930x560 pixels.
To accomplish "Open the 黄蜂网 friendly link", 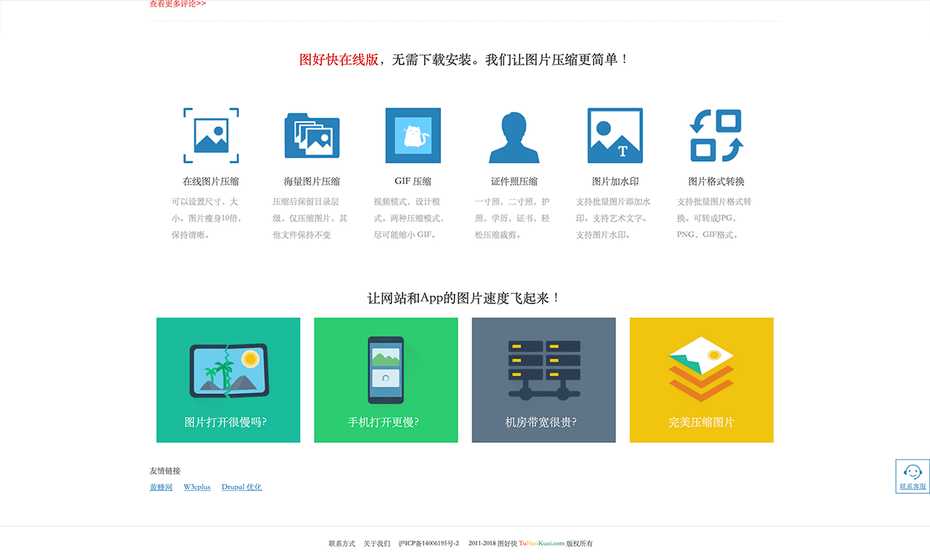I will click(161, 487).
